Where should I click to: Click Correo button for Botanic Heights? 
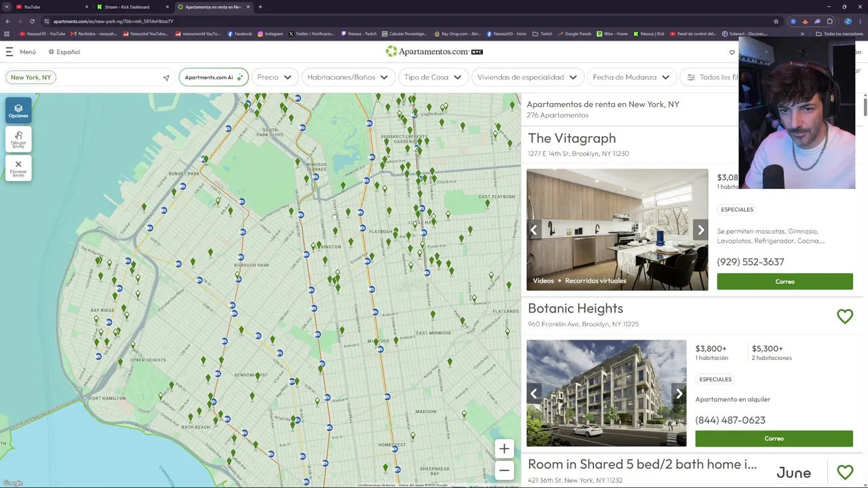tap(774, 439)
